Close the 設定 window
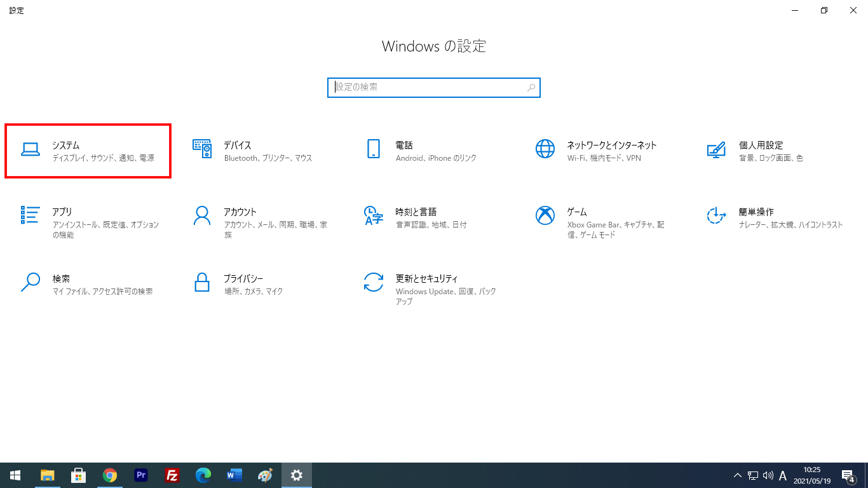This screenshot has width=868, height=488. tap(853, 10)
